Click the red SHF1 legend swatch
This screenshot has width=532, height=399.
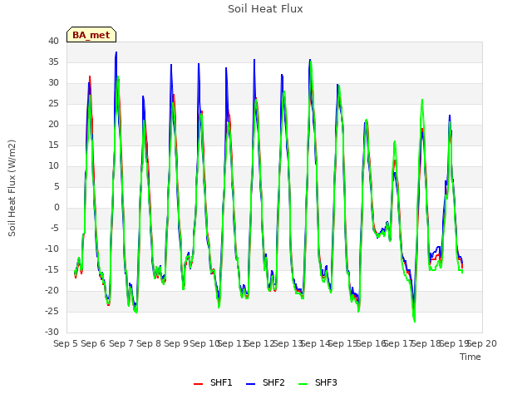click(198, 384)
